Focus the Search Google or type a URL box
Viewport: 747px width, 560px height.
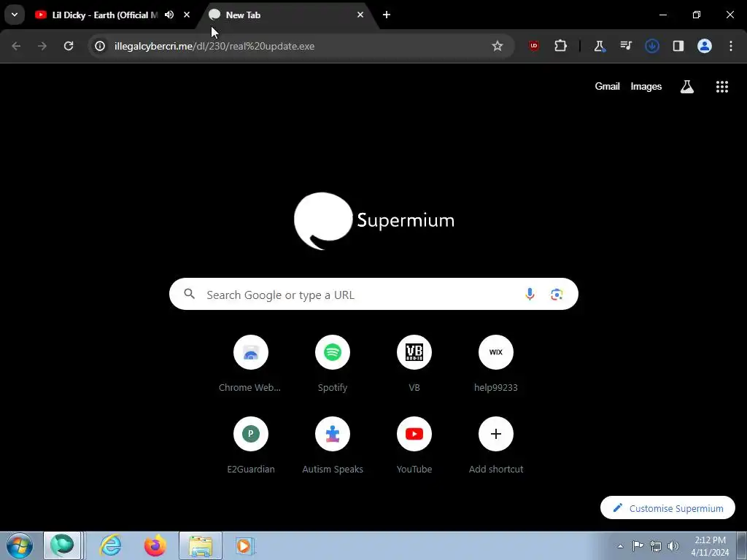pos(373,295)
